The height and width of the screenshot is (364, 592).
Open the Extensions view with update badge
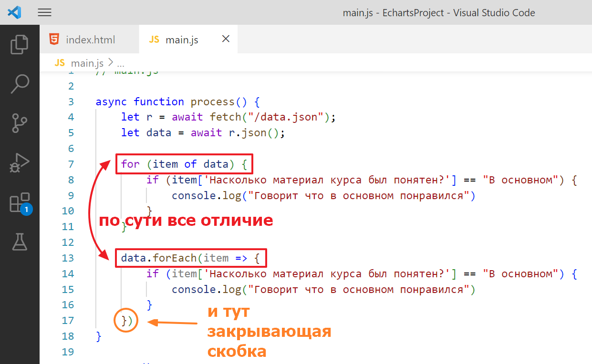pyautogui.click(x=20, y=203)
